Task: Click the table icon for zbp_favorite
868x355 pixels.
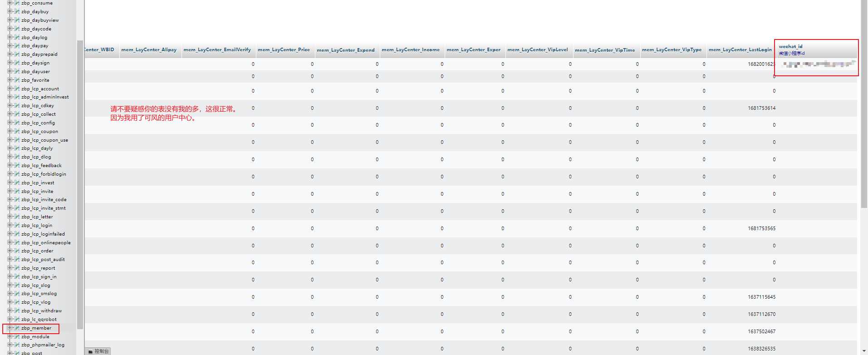Action: [x=17, y=80]
